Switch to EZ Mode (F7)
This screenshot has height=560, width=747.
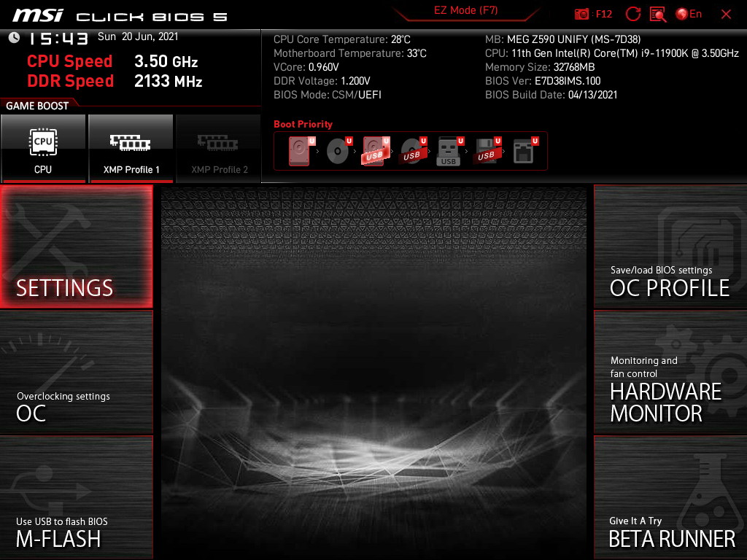466,10
